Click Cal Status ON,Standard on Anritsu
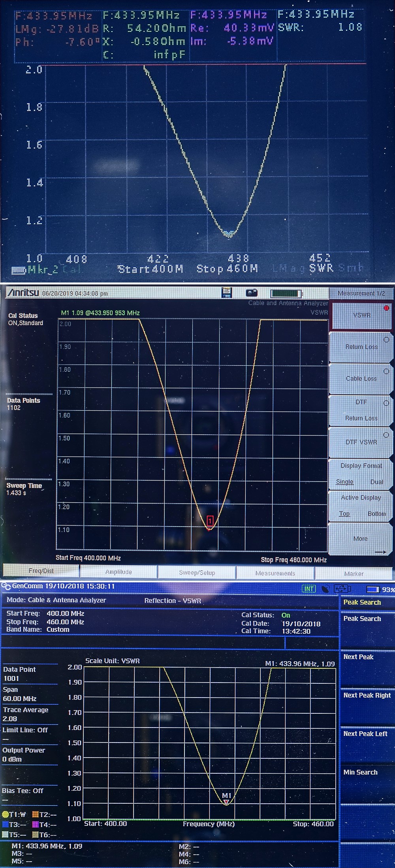 (26, 319)
